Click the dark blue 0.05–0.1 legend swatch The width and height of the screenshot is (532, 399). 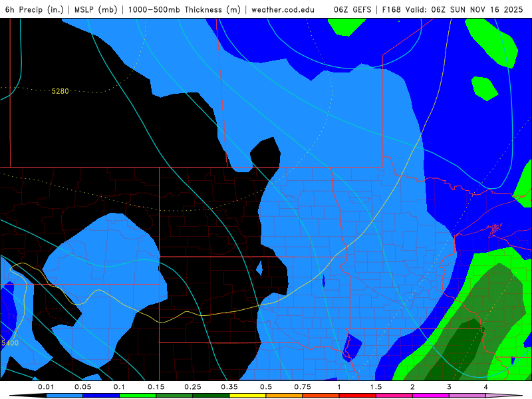(x=101, y=396)
